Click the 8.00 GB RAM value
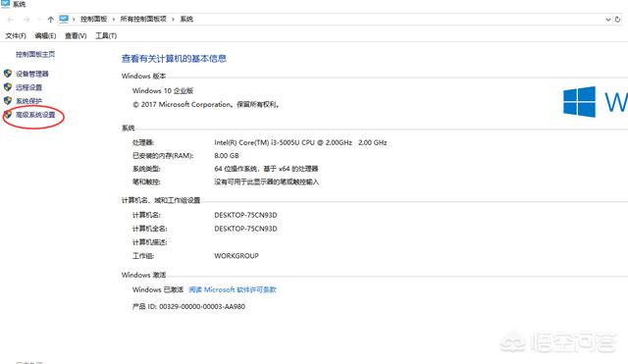Viewport: 628px width, 364px height. point(227,155)
